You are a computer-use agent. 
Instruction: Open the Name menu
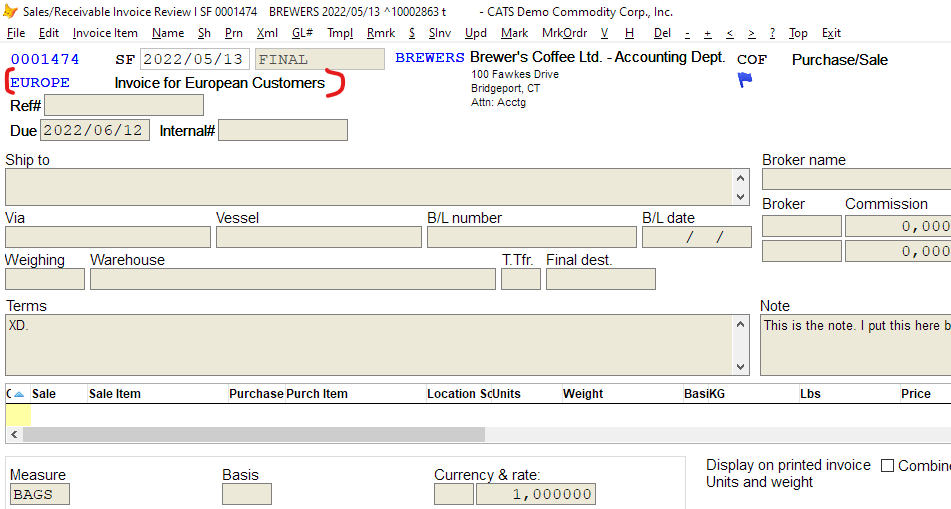168,33
